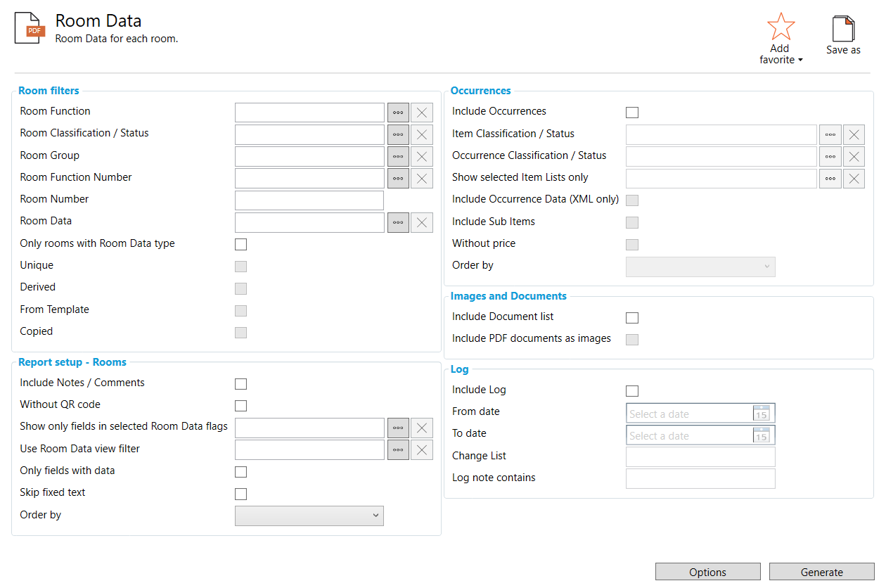Open the calendar picker for From date
The width and height of the screenshot is (886, 588).
pyautogui.click(x=761, y=414)
